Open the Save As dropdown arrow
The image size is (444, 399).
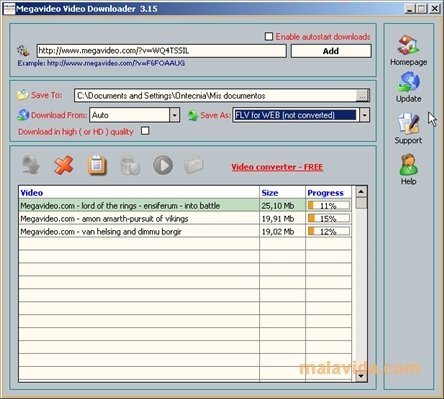click(x=365, y=115)
